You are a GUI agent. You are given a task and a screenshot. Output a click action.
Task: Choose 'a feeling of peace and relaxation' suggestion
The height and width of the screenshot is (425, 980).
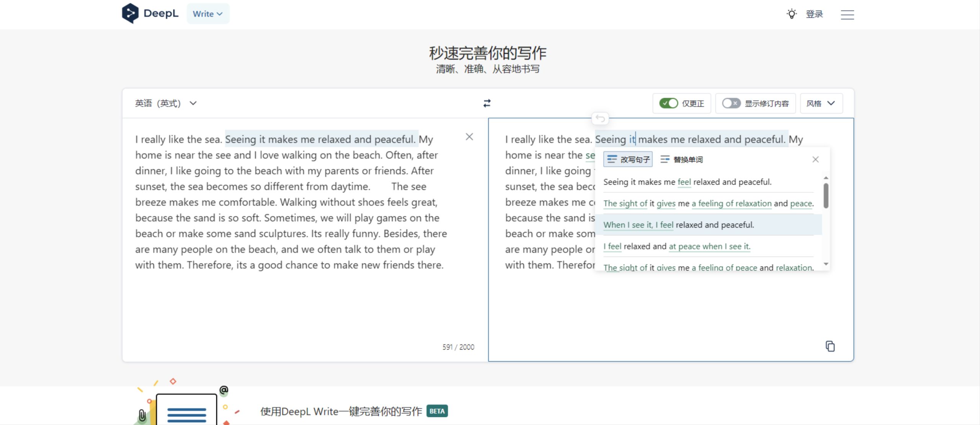click(x=708, y=266)
